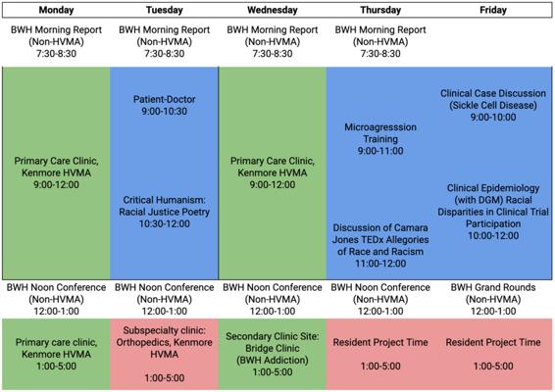
Task: Select the Subspecialty clinic: Orthopedics block
Action: click(x=164, y=354)
